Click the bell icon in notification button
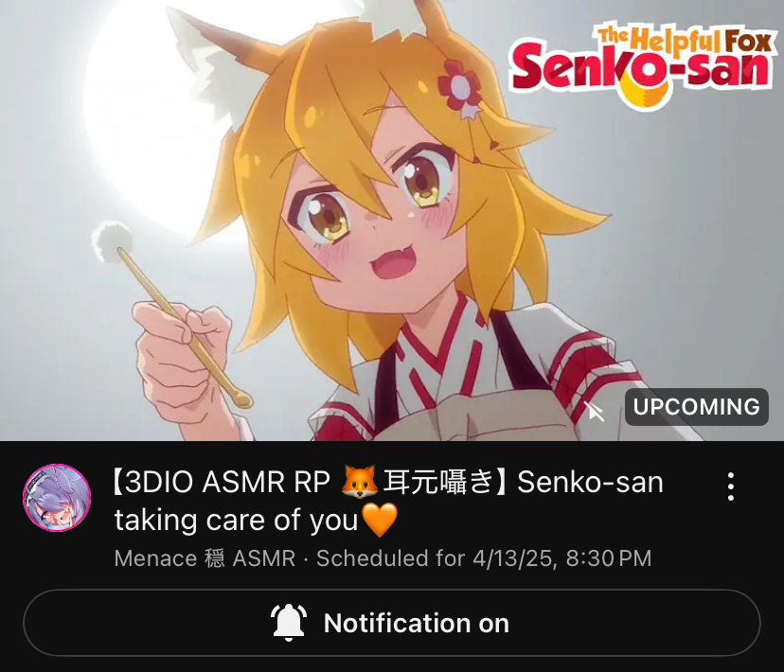The height and width of the screenshot is (672, 784). click(289, 623)
